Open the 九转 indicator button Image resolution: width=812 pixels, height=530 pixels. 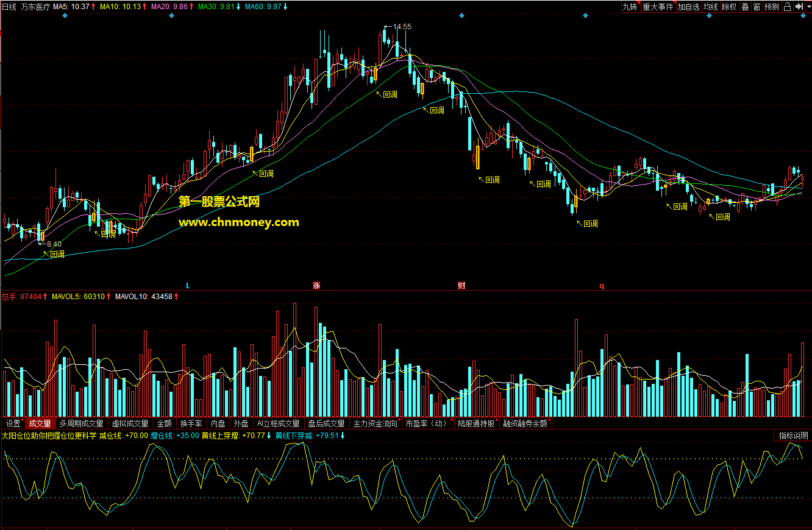630,7
